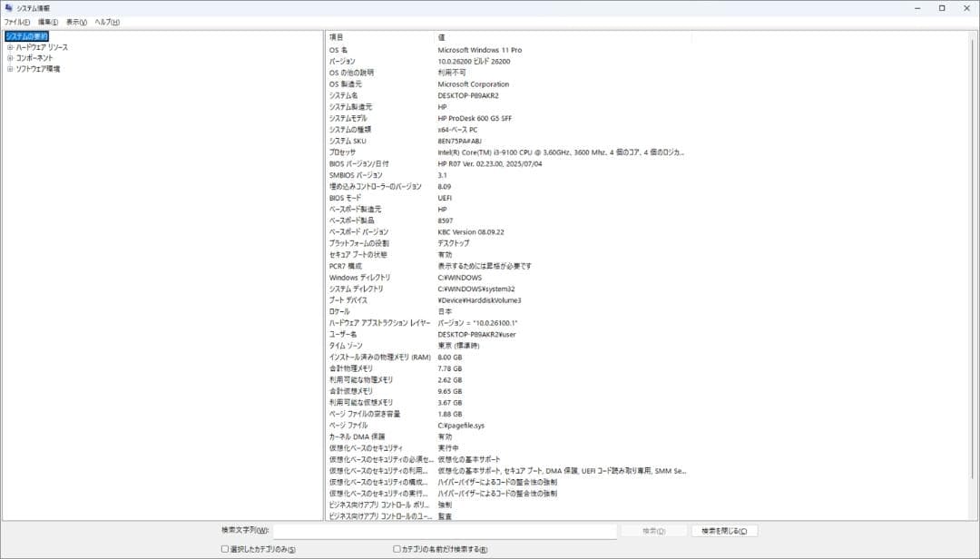Check the 選択したカテゴリのみ checkbox

[222, 549]
